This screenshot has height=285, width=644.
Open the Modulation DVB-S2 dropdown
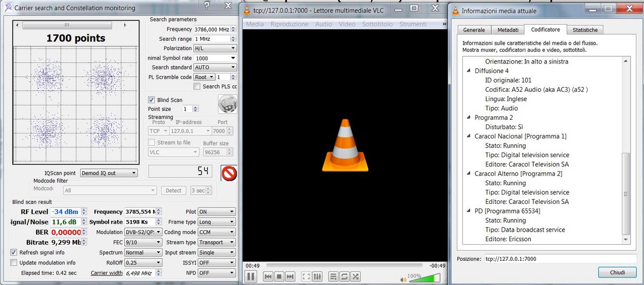143,232
